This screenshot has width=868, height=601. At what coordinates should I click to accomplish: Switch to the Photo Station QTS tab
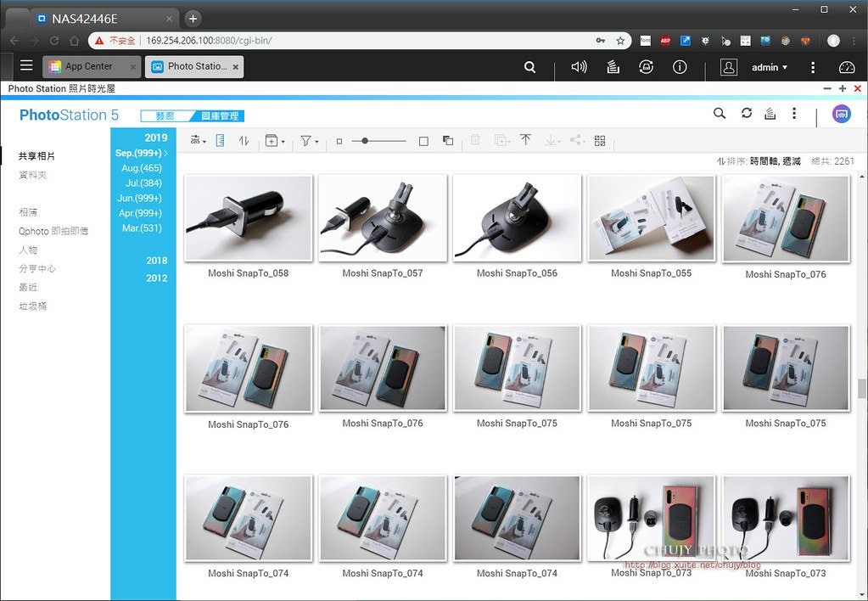point(193,66)
